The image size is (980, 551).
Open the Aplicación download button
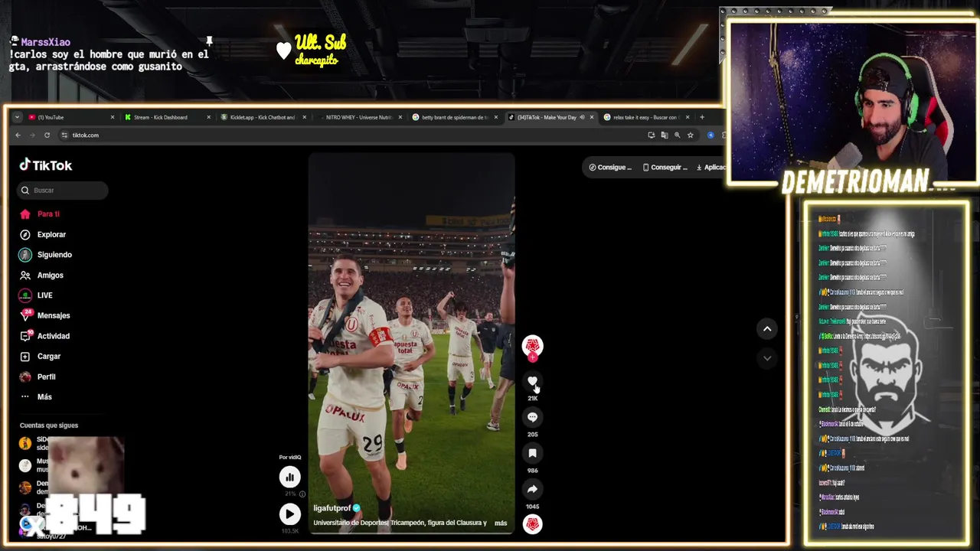tap(710, 167)
